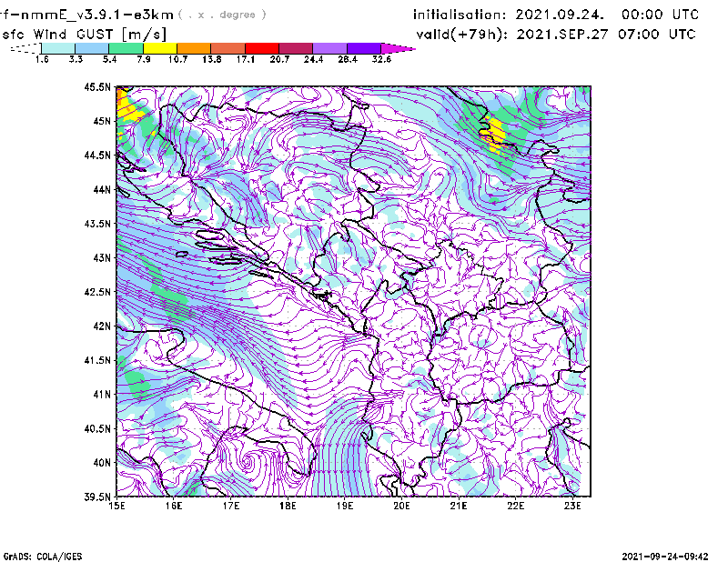Click the 42.5N latitude label
The width and height of the screenshot is (728, 562).
tap(97, 292)
